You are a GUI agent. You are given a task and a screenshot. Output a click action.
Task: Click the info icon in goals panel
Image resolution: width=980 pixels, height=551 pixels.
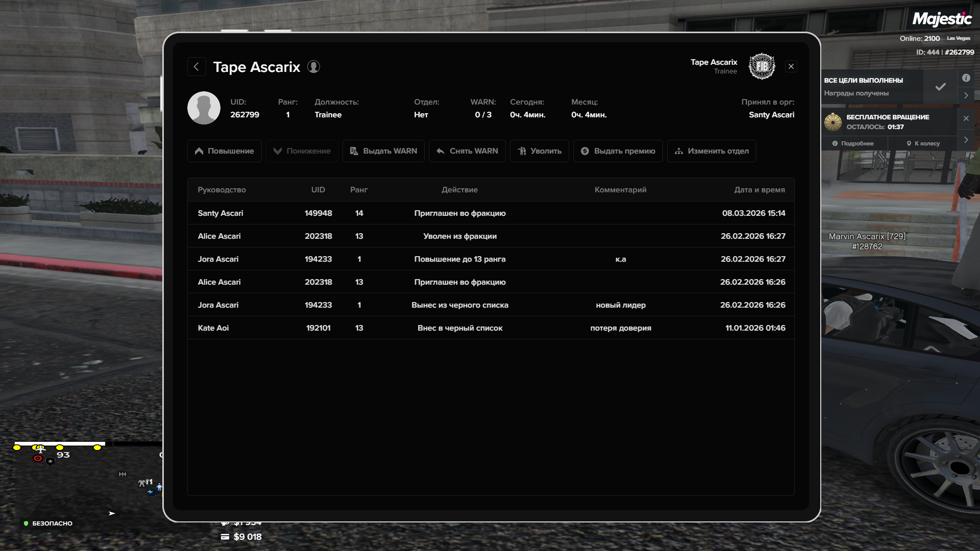click(966, 78)
